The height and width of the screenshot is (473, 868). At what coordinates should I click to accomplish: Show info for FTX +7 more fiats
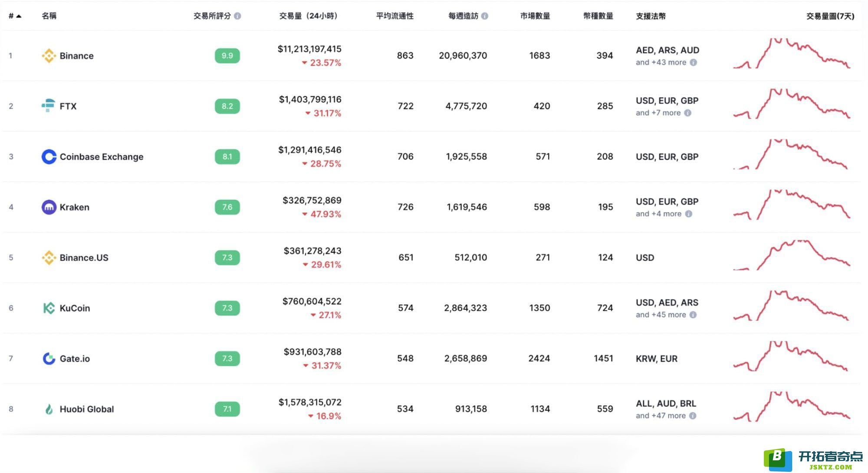[687, 113]
